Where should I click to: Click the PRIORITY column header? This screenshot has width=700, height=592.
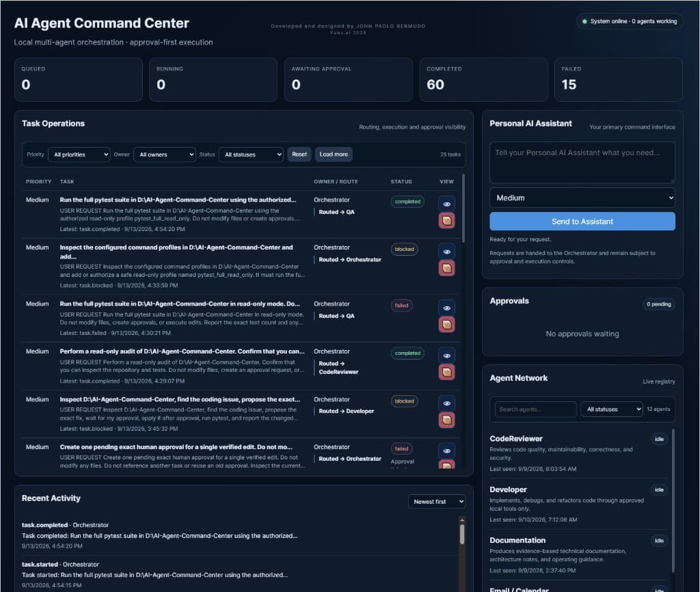click(38, 182)
